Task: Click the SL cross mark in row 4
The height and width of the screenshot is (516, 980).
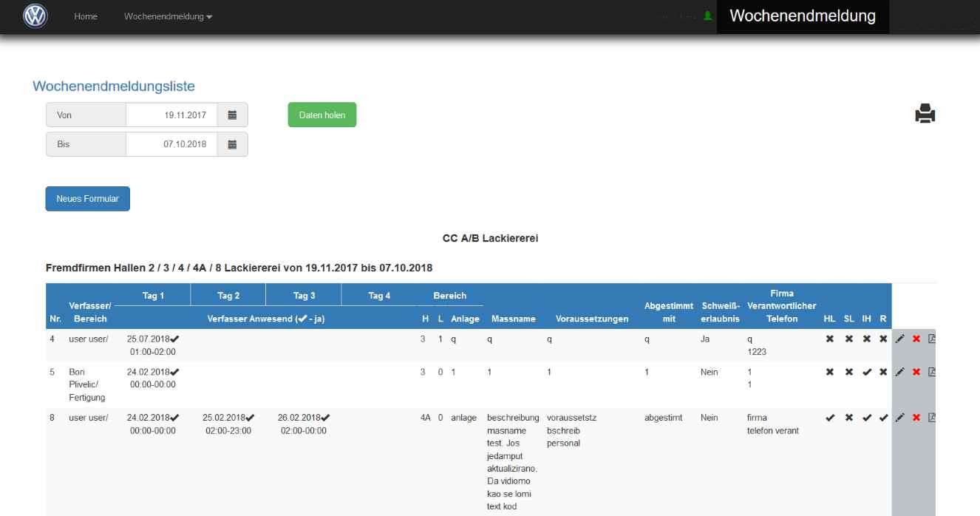Action: pos(848,339)
